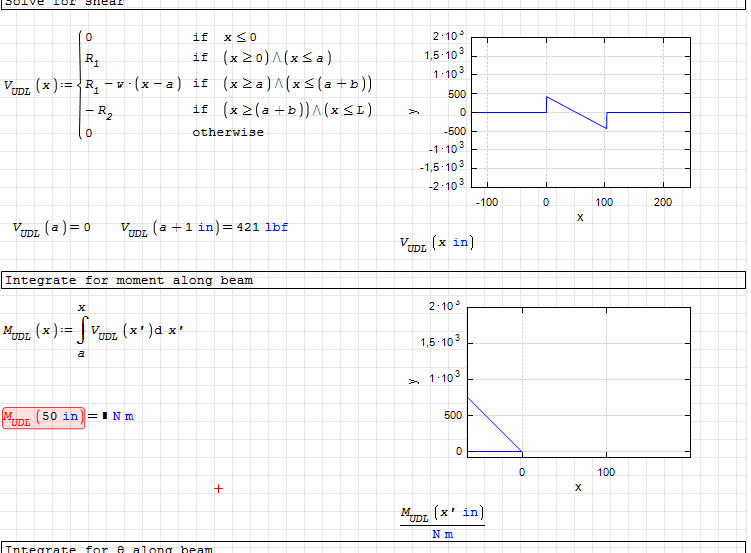Click the 'Integrate for θ along beam' text region
Viewport: 751px width, 553px height.
coord(110,548)
